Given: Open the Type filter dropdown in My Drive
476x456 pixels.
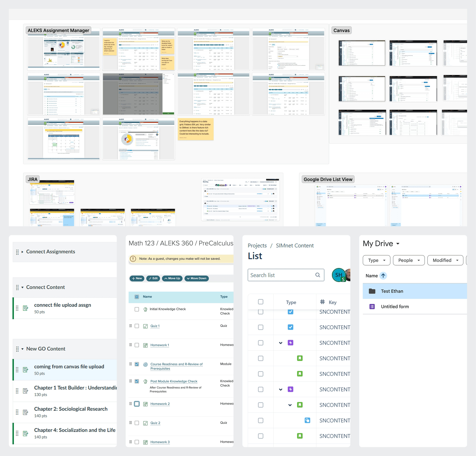Looking at the screenshot, I should [376, 260].
